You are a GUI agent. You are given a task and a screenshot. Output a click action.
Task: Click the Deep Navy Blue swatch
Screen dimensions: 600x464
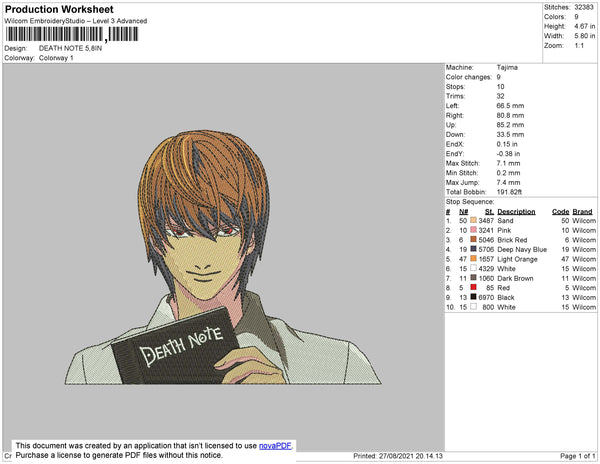coord(473,249)
